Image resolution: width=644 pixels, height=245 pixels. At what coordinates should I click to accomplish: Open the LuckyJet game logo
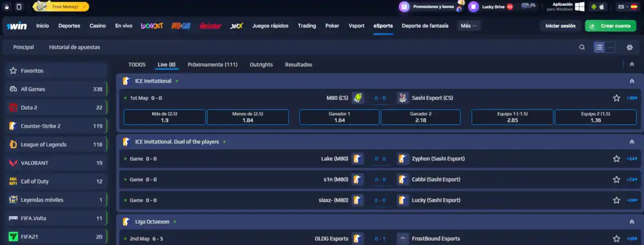(x=152, y=26)
